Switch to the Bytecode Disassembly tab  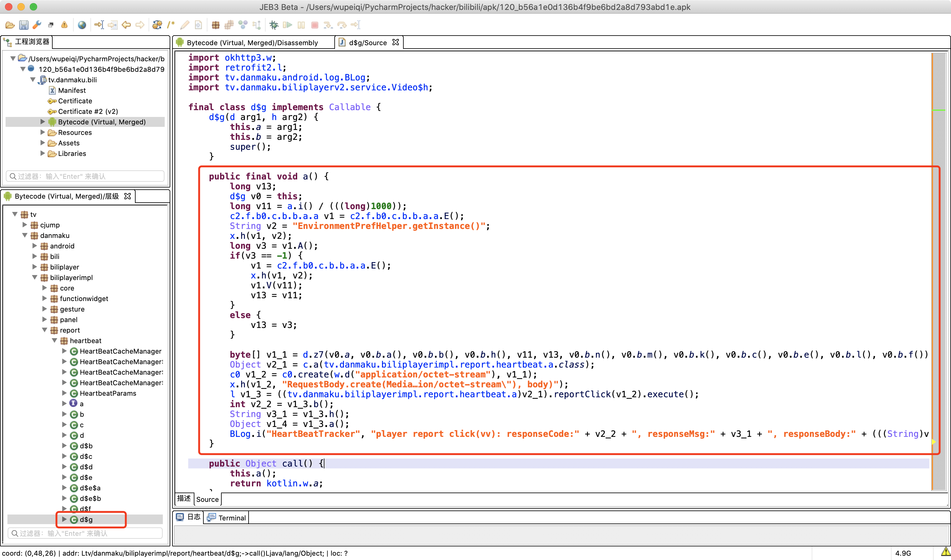(252, 43)
